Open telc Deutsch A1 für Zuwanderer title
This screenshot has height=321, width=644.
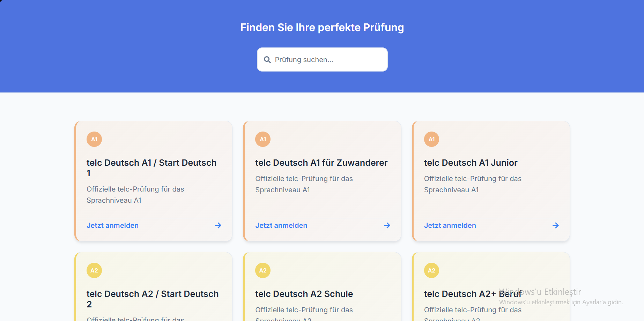(321, 163)
